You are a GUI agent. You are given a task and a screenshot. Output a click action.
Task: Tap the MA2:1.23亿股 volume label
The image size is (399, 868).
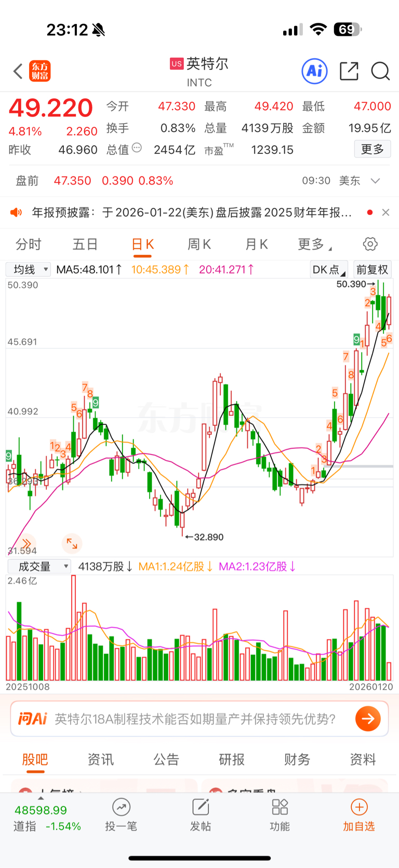[257, 566]
